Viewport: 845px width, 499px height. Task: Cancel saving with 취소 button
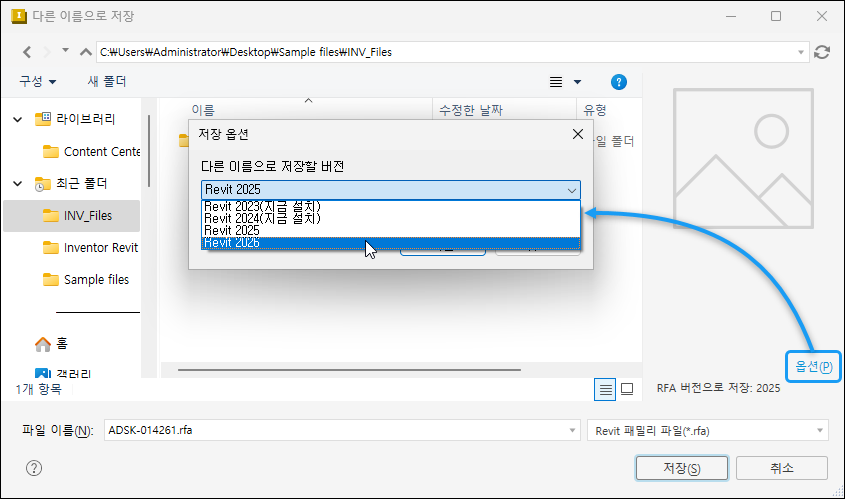[x=781, y=468]
